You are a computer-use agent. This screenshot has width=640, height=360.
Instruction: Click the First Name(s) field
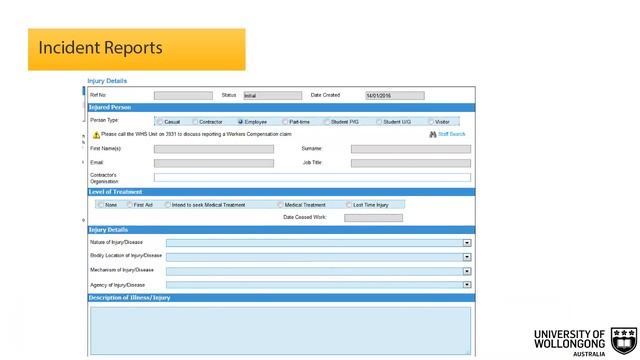click(214, 149)
